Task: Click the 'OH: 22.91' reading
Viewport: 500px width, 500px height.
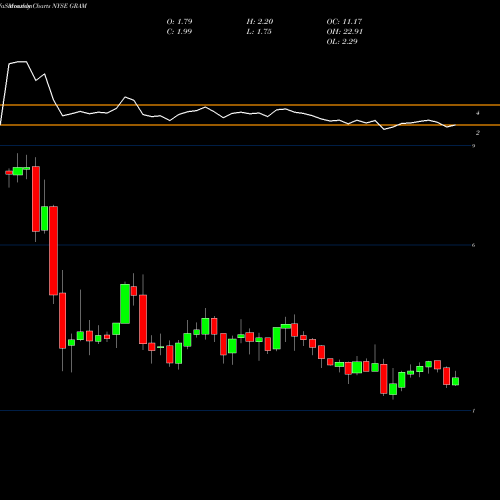Action: pyautogui.click(x=344, y=32)
